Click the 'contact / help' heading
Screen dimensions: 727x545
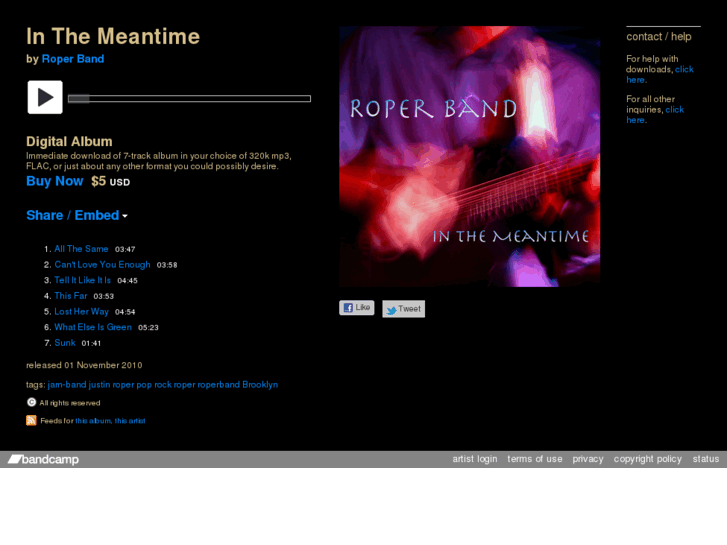tap(658, 37)
